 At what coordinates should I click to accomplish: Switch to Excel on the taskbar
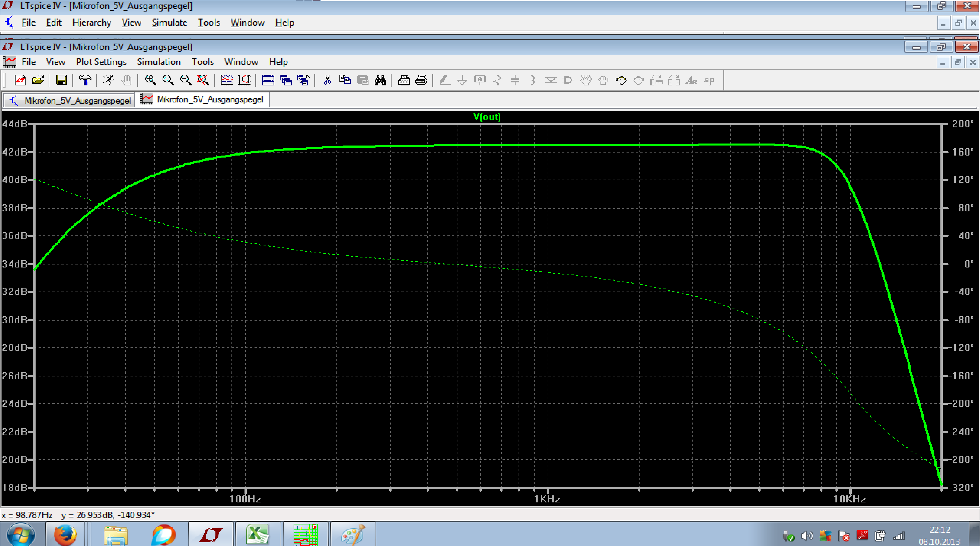coord(258,534)
